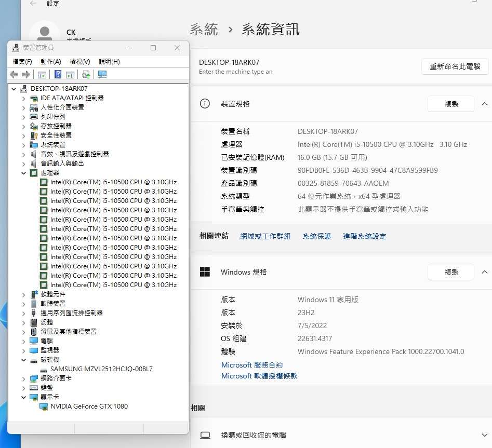
Task: Click the OS build value 22631.4317
Action: (x=315, y=338)
